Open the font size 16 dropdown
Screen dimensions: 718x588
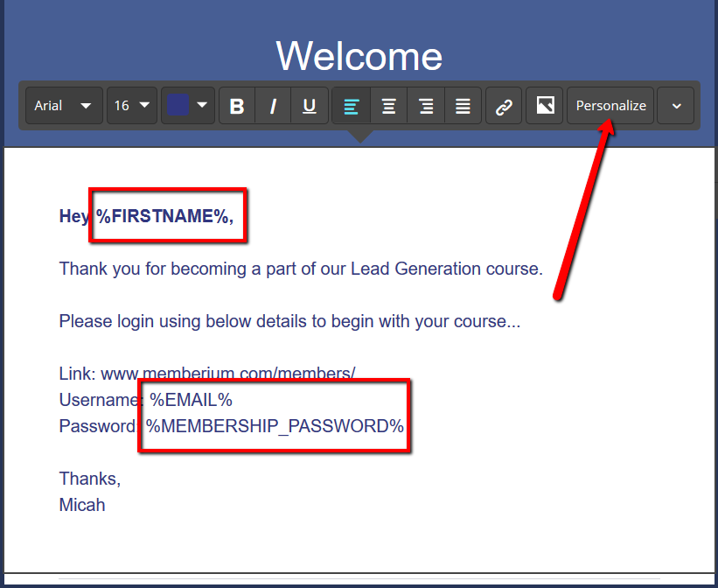tap(132, 106)
